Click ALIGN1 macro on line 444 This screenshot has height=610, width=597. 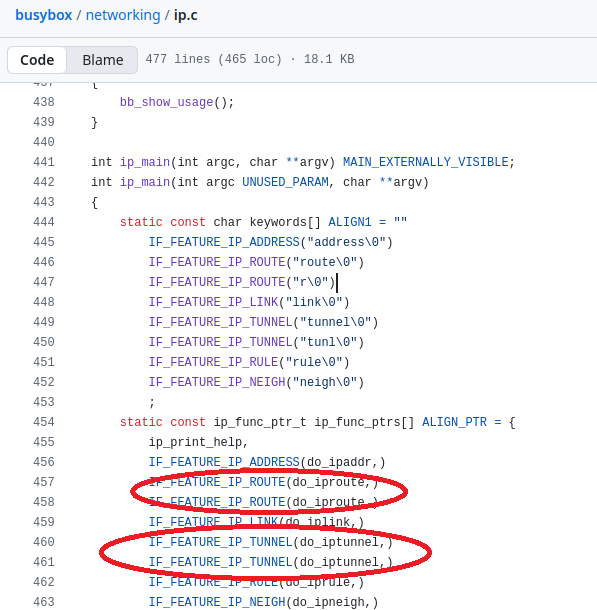coord(350,222)
